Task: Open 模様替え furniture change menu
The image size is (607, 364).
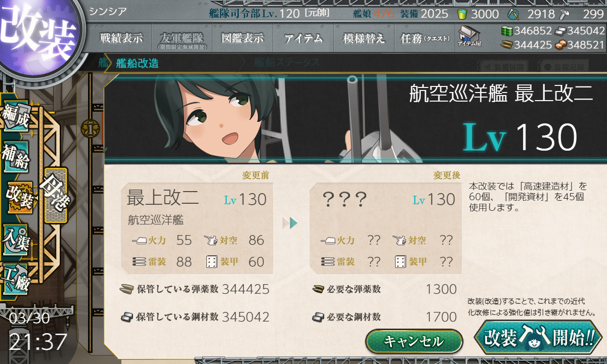Action: click(x=364, y=38)
